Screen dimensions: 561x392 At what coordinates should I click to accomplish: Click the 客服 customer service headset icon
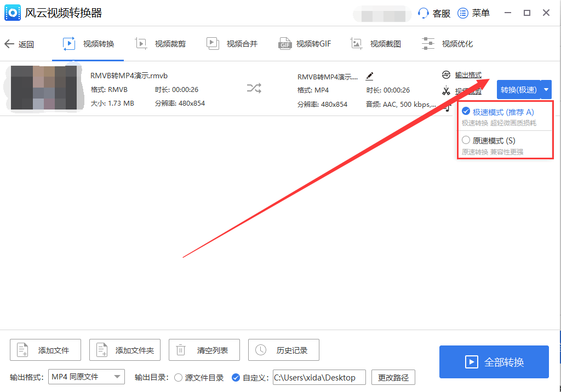pyautogui.click(x=424, y=13)
